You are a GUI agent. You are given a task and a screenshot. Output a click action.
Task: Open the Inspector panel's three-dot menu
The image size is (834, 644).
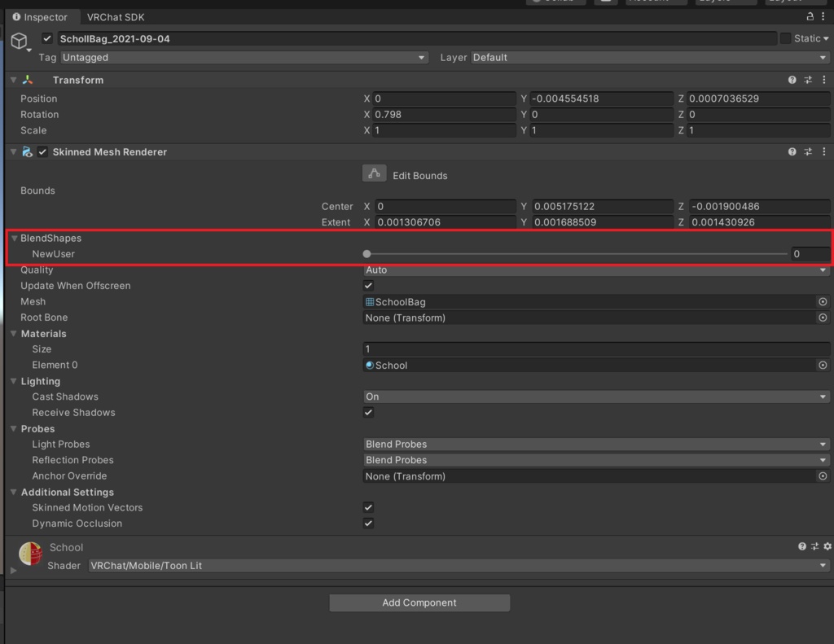pos(823,16)
